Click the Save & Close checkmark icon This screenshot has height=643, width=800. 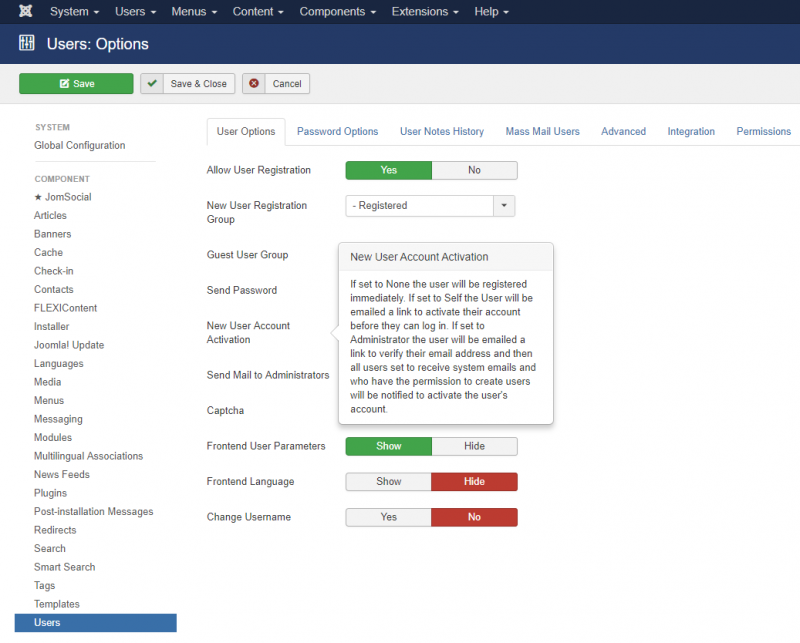point(152,84)
